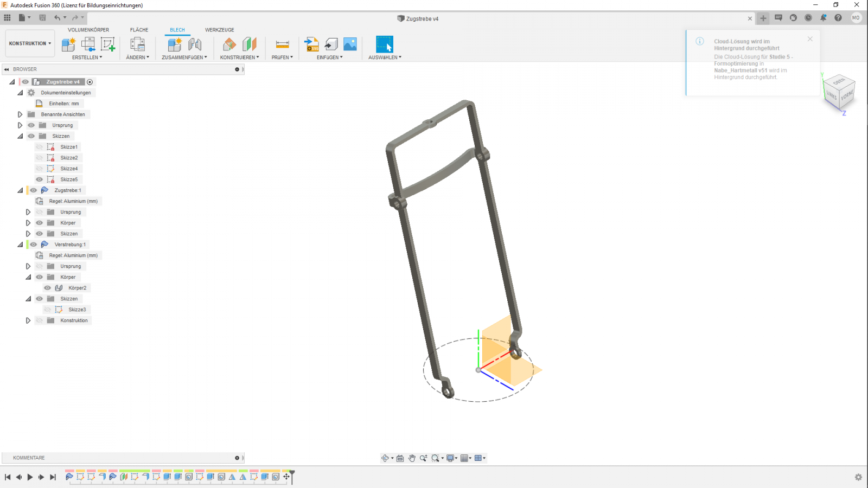The width and height of the screenshot is (868, 488).
Task: Switch to the VOLUMENKÖRPER tab
Action: tap(88, 30)
